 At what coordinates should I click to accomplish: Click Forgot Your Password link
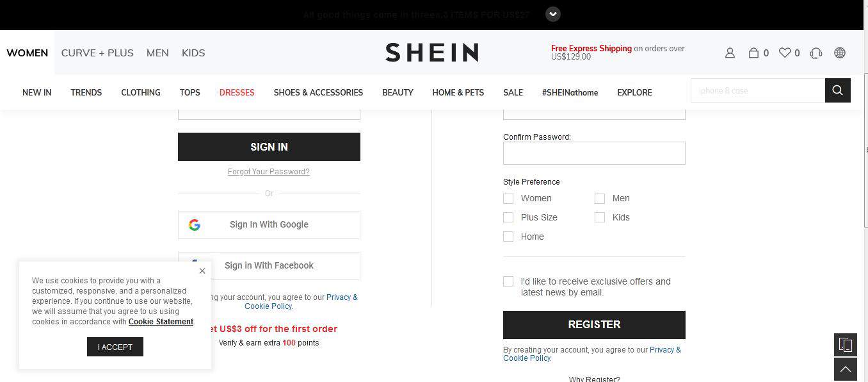point(269,172)
